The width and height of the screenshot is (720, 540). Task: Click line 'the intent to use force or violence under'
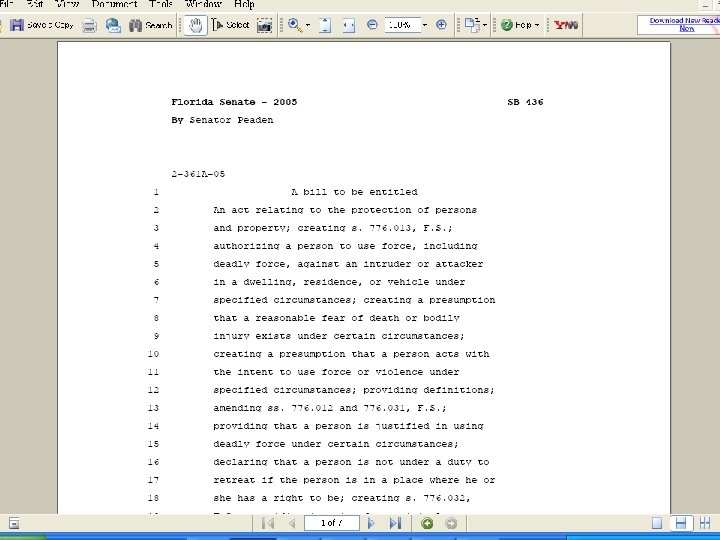[336, 372]
